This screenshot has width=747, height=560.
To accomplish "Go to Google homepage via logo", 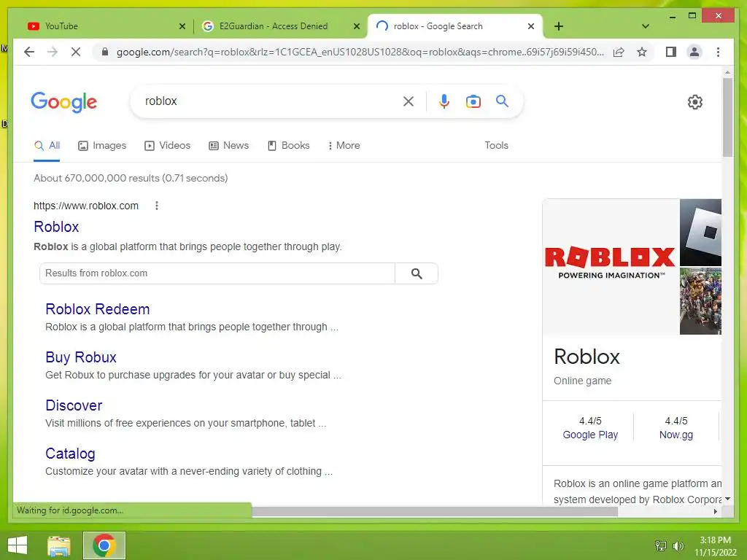I will click(x=64, y=102).
